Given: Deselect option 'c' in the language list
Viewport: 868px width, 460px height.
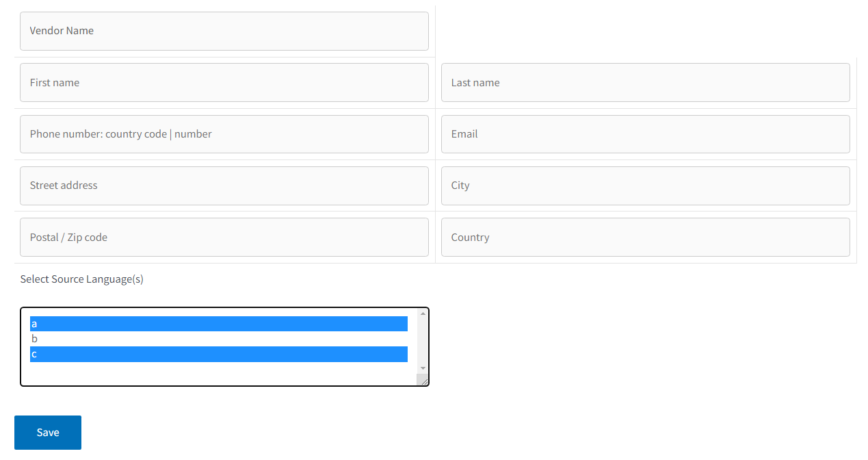Looking at the screenshot, I should click(205, 354).
